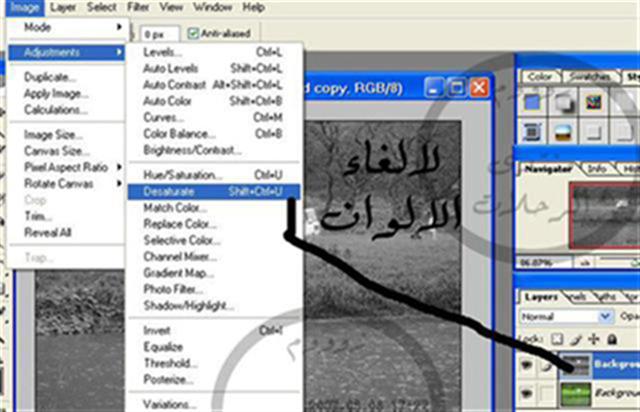Click the paintbrush indicator on Background copy layer
The image size is (640, 412).
pyautogui.click(x=546, y=365)
